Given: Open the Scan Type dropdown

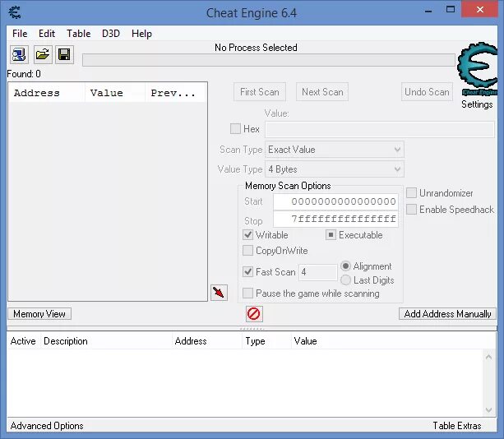Looking at the screenshot, I should click(x=335, y=150).
